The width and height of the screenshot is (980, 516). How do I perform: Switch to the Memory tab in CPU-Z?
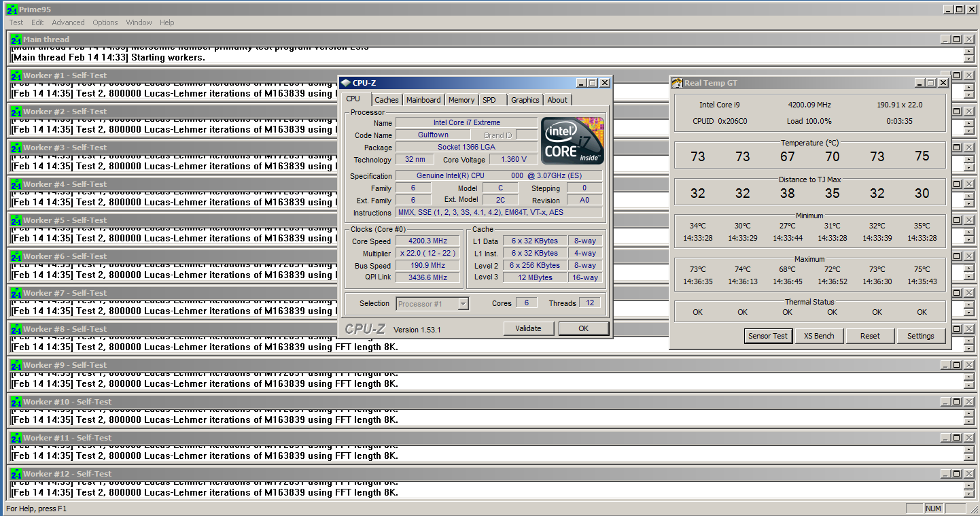(x=461, y=100)
